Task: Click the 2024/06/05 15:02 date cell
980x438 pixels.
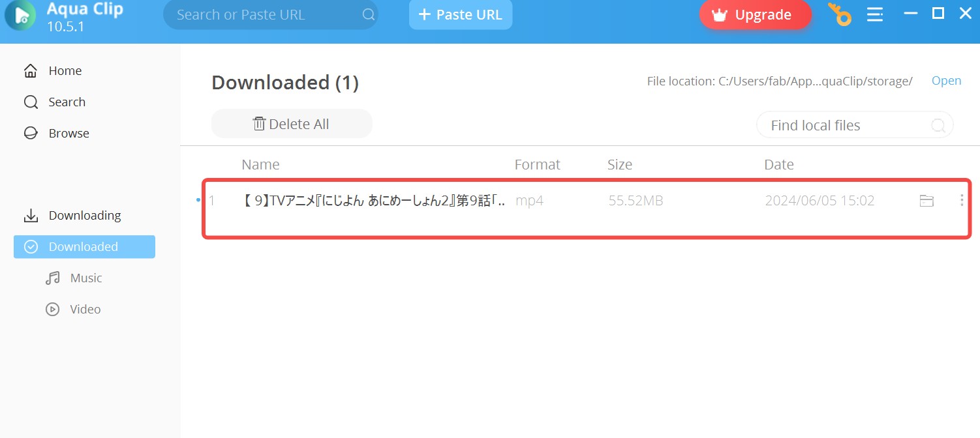Action: click(819, 201)
